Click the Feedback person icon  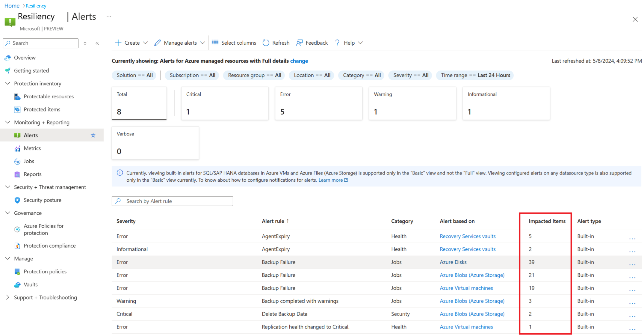[299, 43]
